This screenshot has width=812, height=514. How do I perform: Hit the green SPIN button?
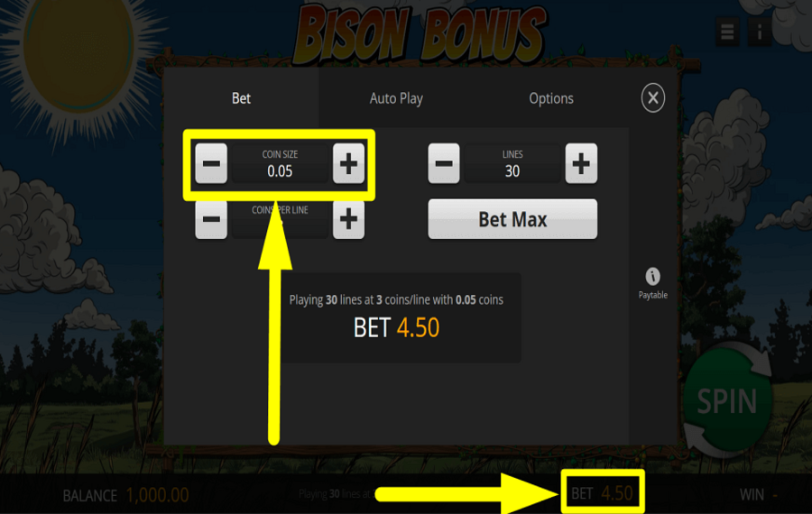coord(727,400)
